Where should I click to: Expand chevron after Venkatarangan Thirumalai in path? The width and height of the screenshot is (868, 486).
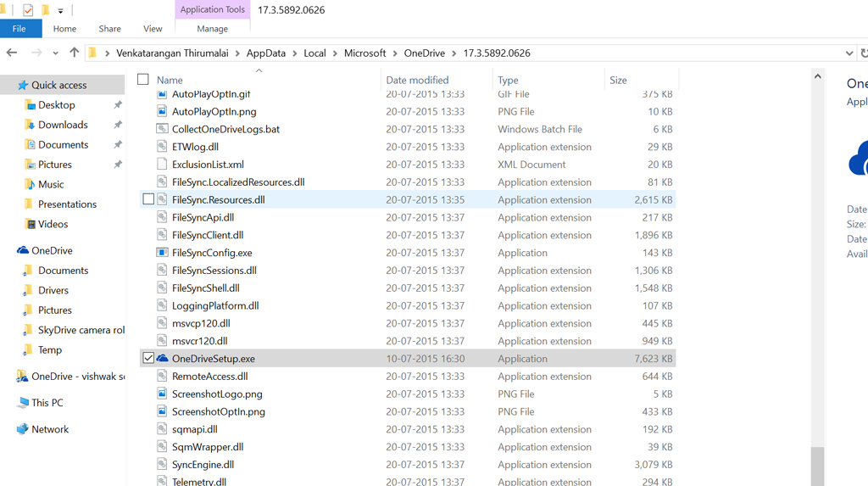coord(237,53)
